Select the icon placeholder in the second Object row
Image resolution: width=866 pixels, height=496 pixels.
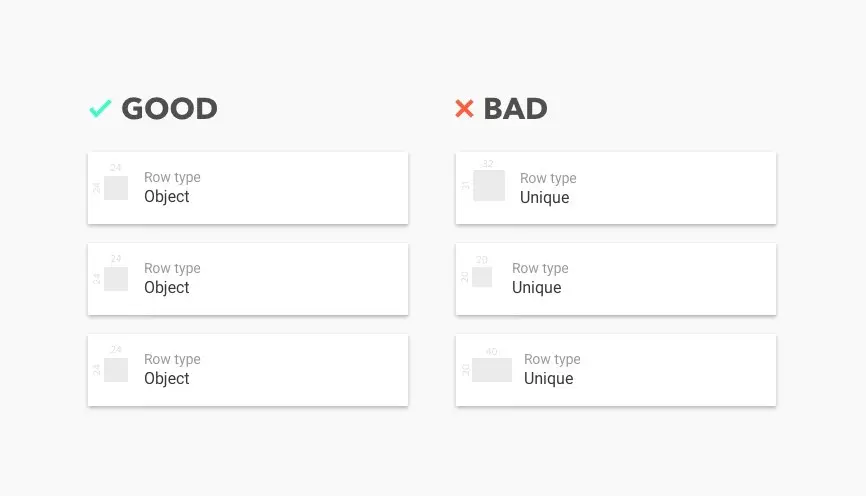[x=116, y=279]
